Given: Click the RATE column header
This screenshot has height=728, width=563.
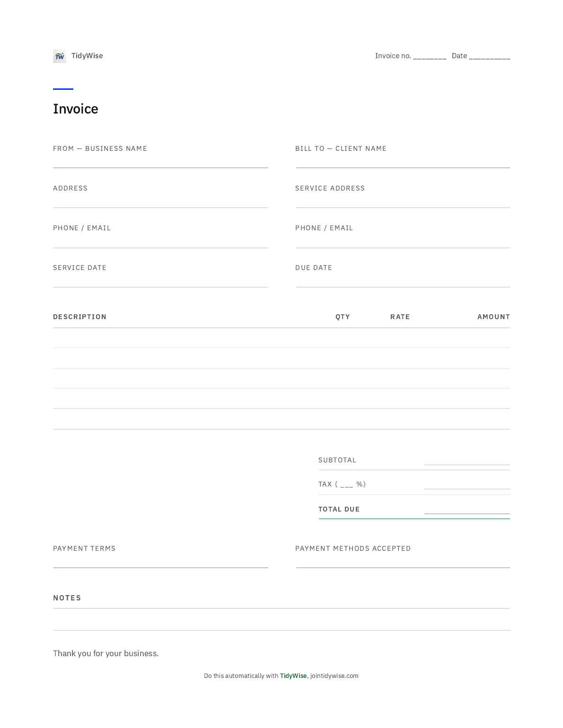Looking at the screenshot, I should pyautogui.click(x=400, y=317).
